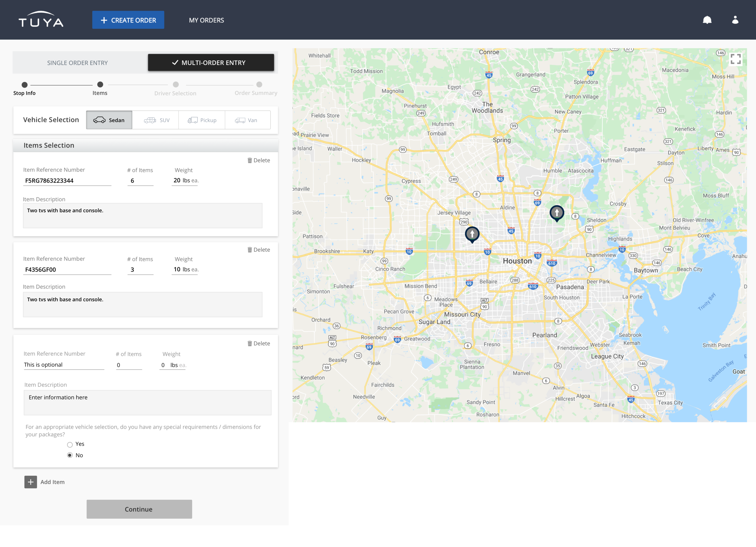Edit number of items field showing 6
756x547 pixels.
140,181
